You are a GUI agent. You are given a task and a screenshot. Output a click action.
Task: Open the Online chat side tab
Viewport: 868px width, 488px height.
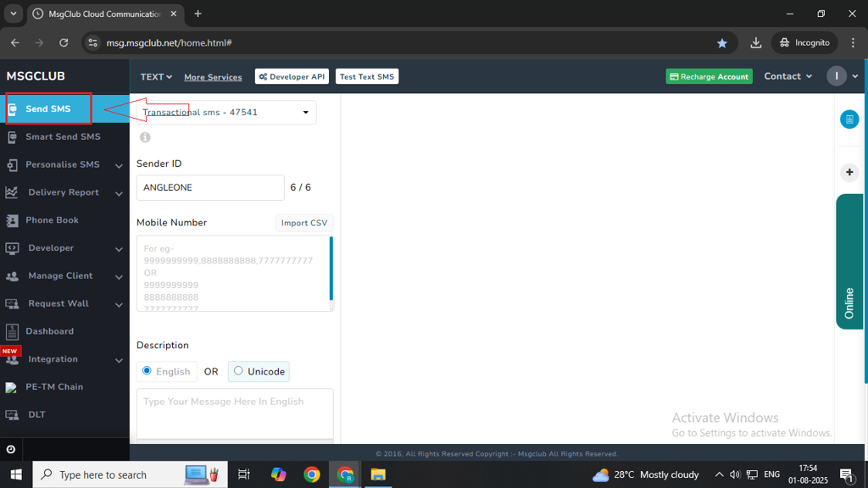(849, 262)
